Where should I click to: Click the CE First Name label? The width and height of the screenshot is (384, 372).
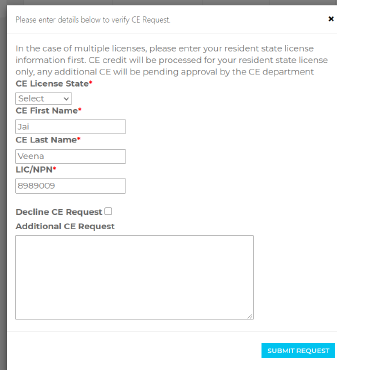(46, 111)
